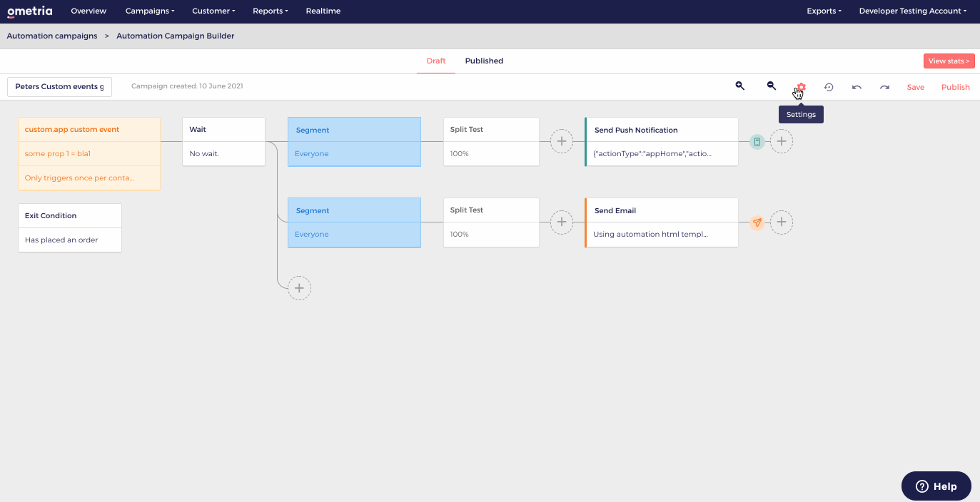Viewport: 980px width, 502px height.
Task: Zoom in on the campaign canvas
Action: click(740, 86)
